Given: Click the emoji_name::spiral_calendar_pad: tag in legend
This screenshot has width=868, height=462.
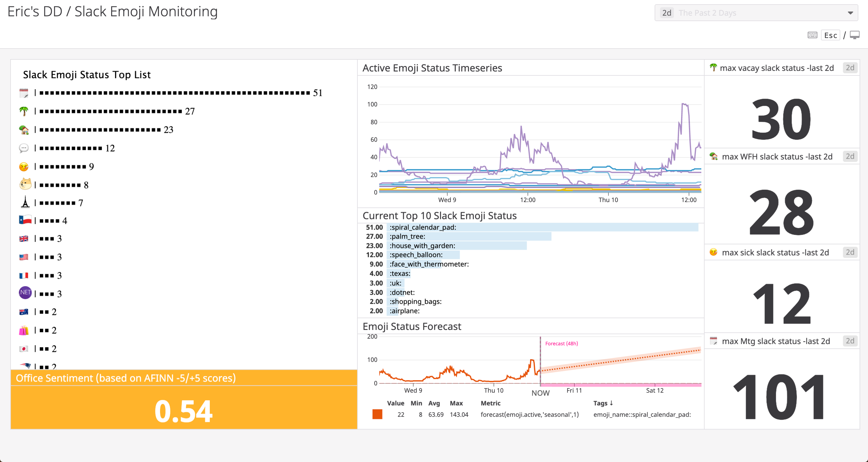Looking at the screenshot, I should point(642,414).
